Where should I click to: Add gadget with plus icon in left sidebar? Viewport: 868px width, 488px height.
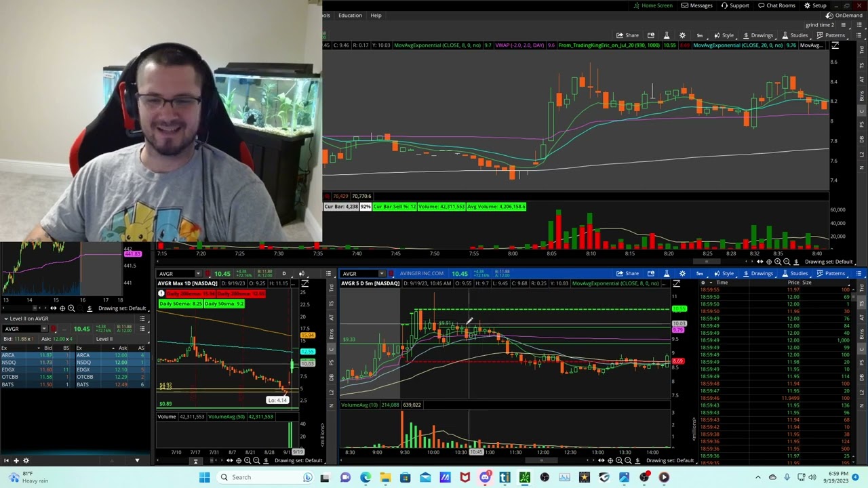(x=16, y=460)
